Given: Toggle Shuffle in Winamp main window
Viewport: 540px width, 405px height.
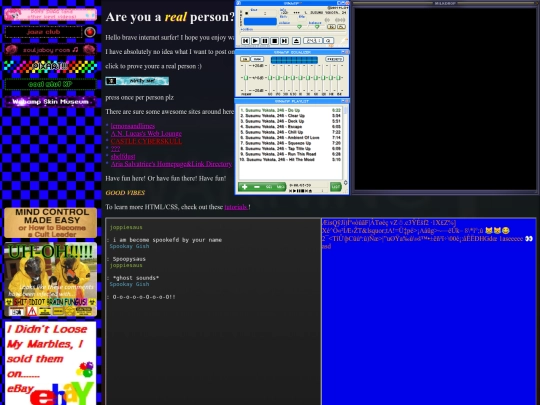Looking at the screenshot, I should [312, 41].
